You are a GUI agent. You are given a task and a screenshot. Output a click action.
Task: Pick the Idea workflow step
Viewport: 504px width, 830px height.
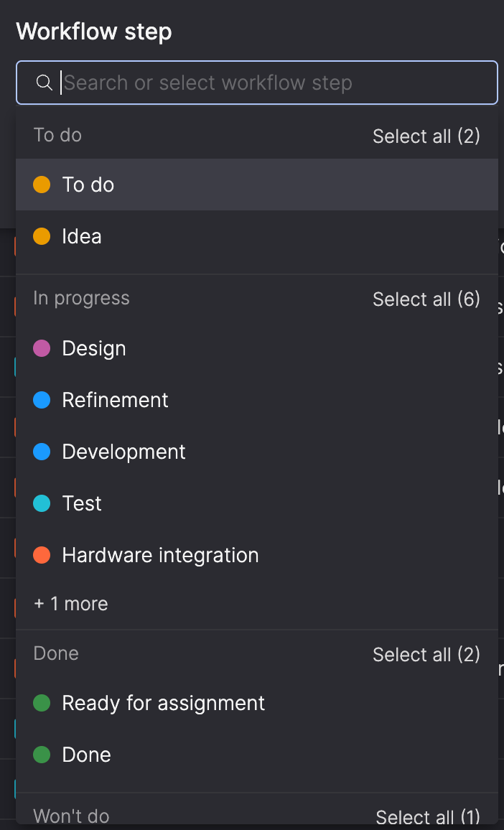[x=82, y=236]
